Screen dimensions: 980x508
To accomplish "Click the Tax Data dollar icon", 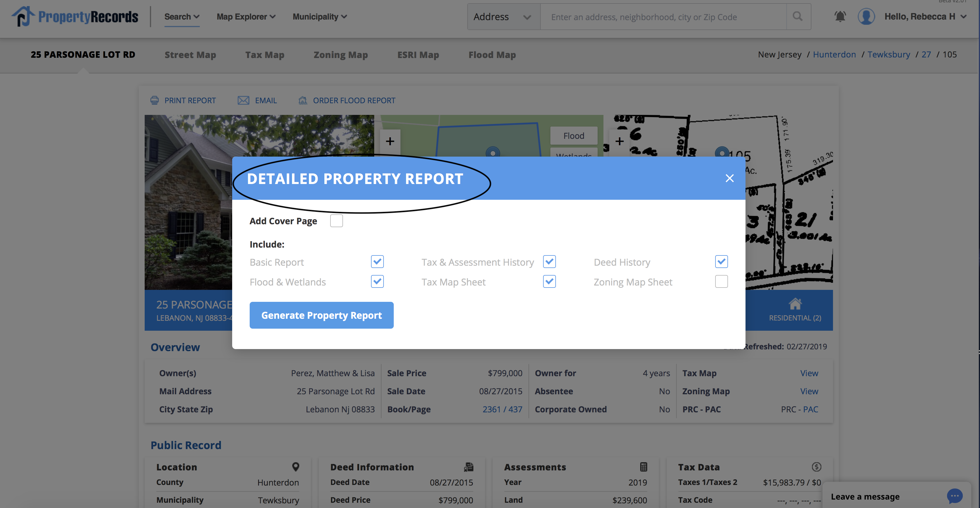I will pyautogui.click(x=816, y=467).
